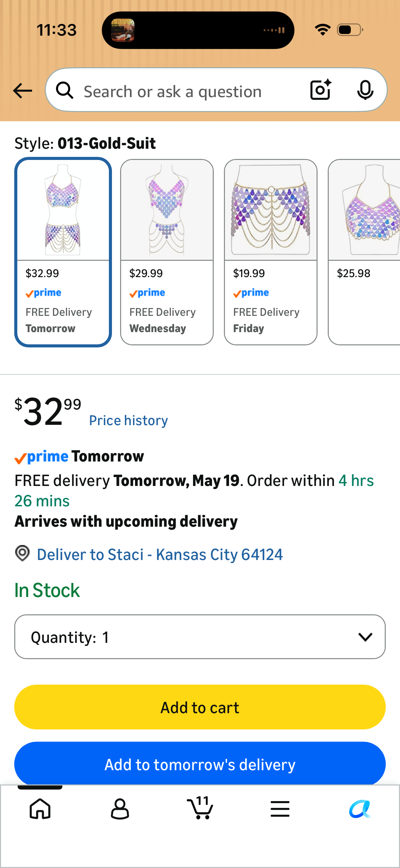Open Deliver to Staci - Kansas City link
This screenshot has width=400, height=868.
tap(160, 555)
